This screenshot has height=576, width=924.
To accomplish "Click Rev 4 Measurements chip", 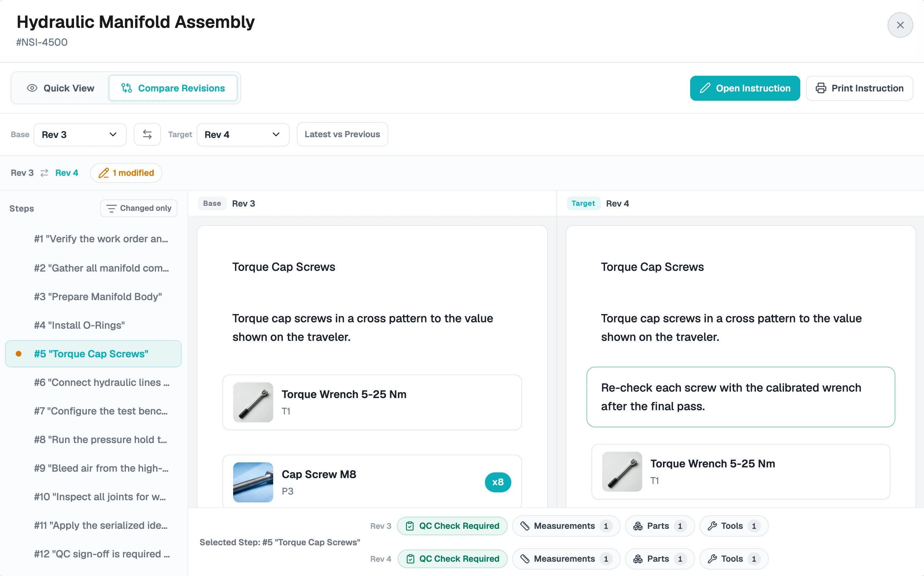I will 566,559.
